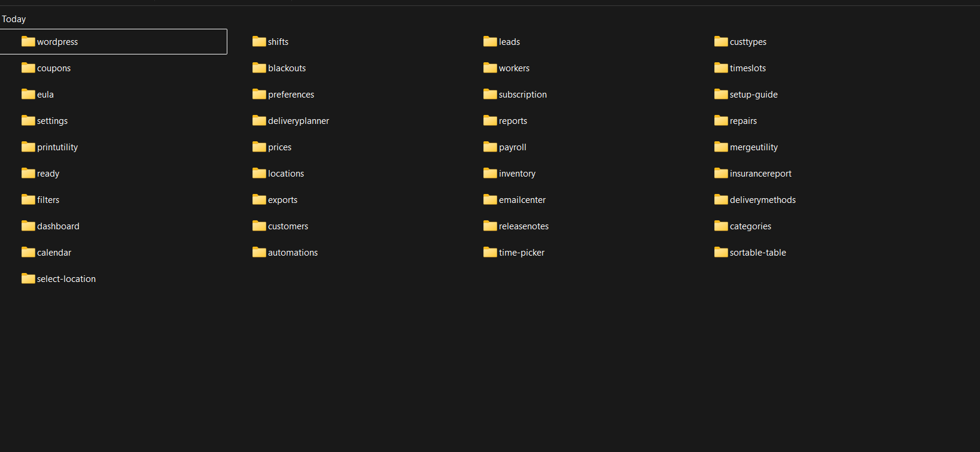980x452 pixels.
Task: Select the "insurancereport" folder name
Action: [760, 174]
